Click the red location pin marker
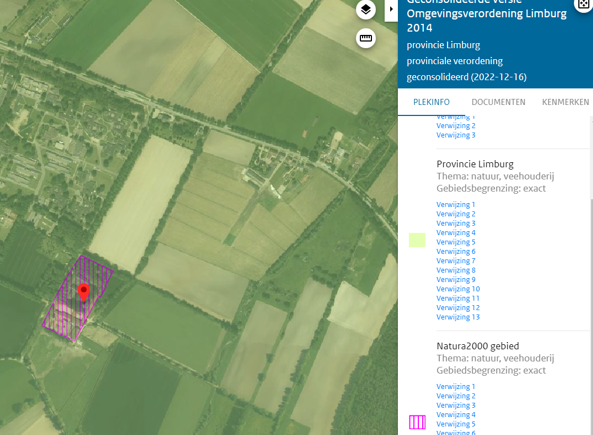The width and height of the screenshot is (593, 435). click(x=84, y=293)
